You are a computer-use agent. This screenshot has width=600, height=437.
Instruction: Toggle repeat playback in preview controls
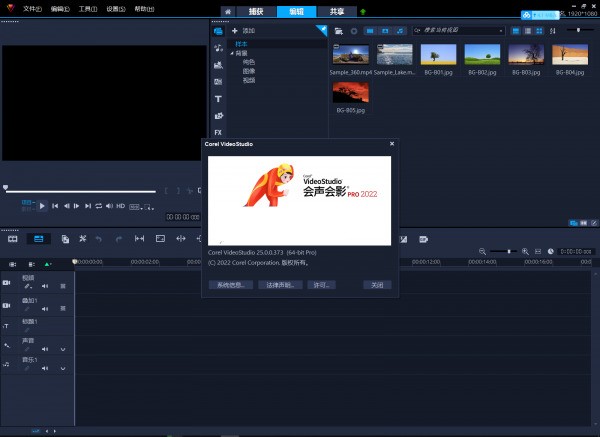[99, 206]
